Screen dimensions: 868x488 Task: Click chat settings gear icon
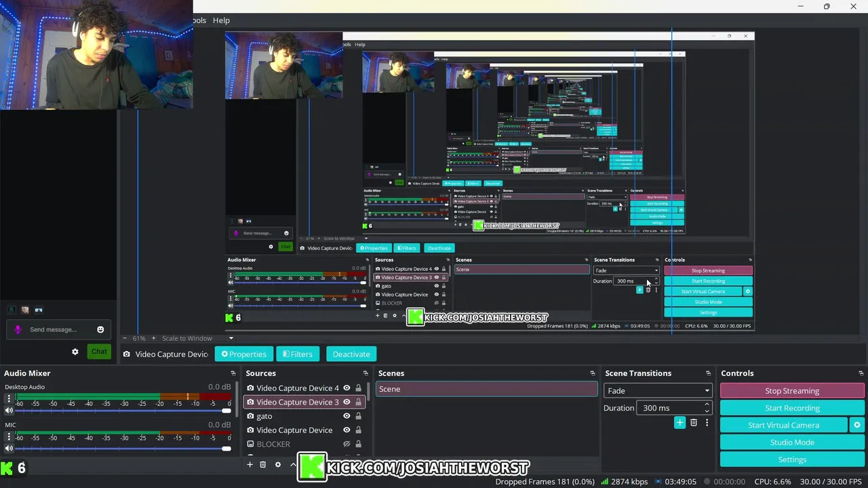point(75,351)
